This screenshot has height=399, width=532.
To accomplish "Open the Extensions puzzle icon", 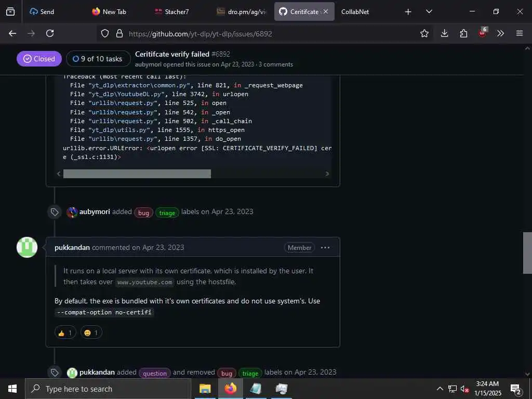I will point(463,33).
